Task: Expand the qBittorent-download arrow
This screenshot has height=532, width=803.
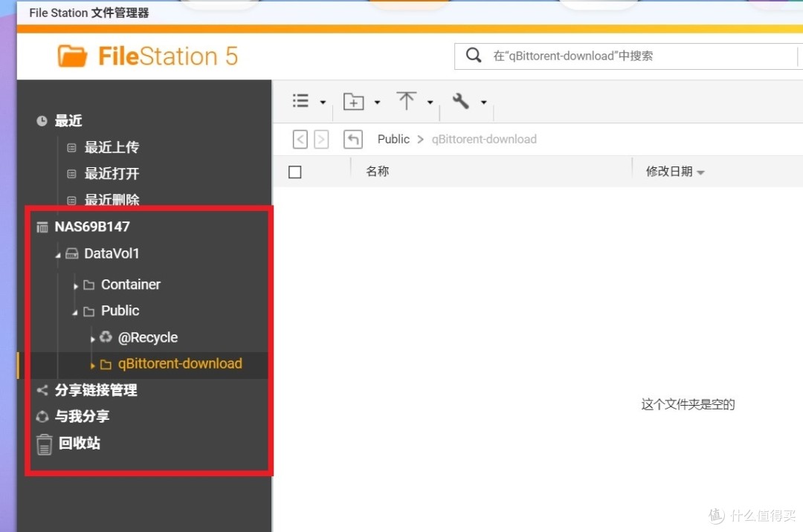Action: [x=92, y=366]
